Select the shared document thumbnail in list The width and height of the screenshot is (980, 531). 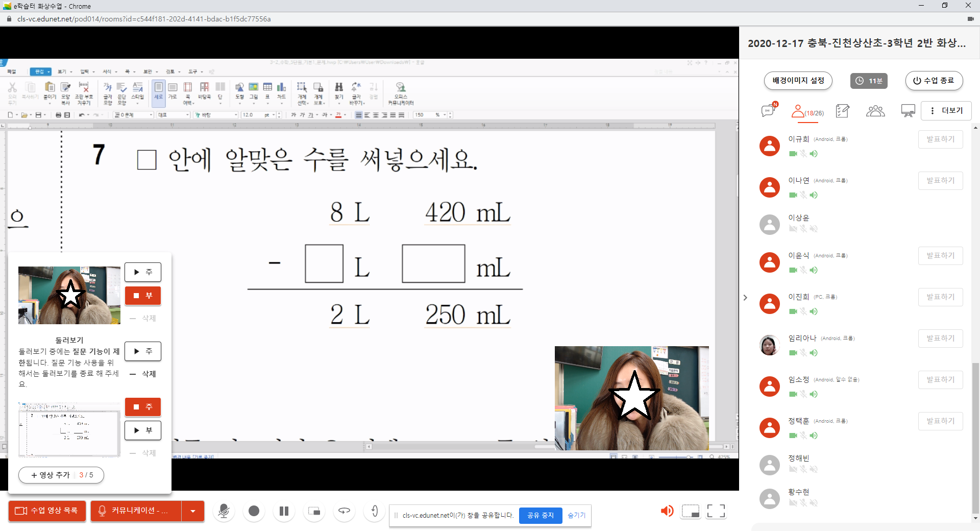69,429
